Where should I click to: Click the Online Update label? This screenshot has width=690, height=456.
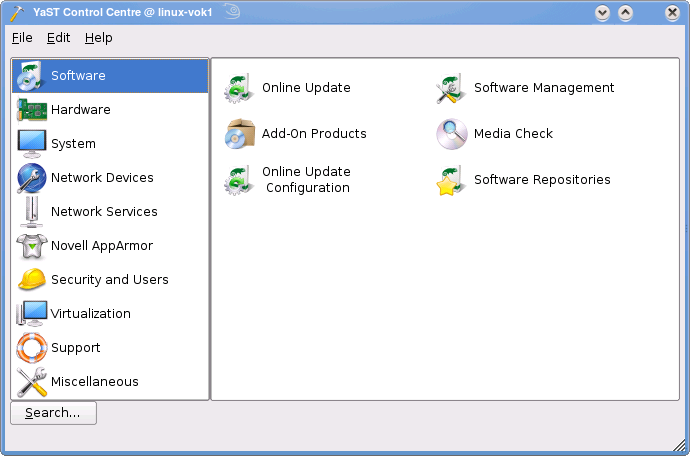306,88
